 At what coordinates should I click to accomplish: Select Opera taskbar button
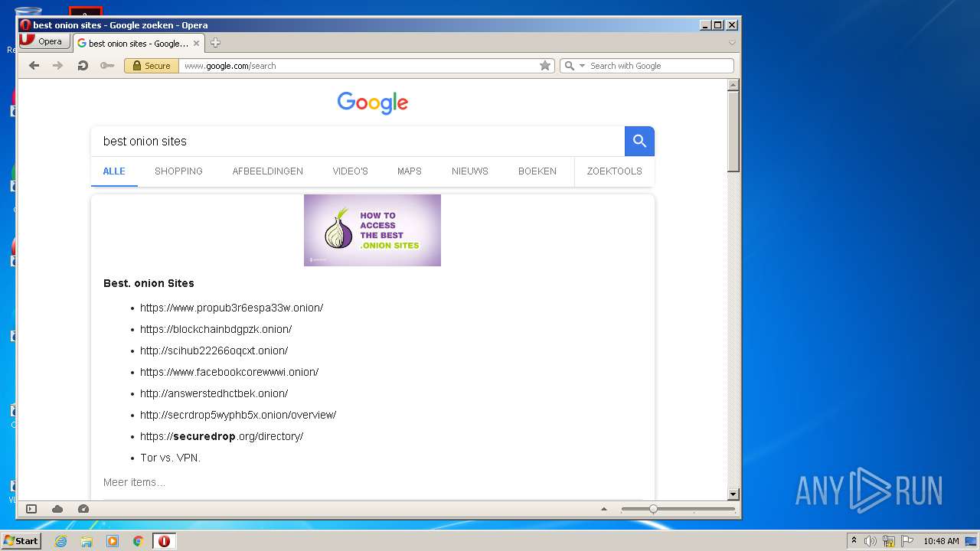point(164,541)
